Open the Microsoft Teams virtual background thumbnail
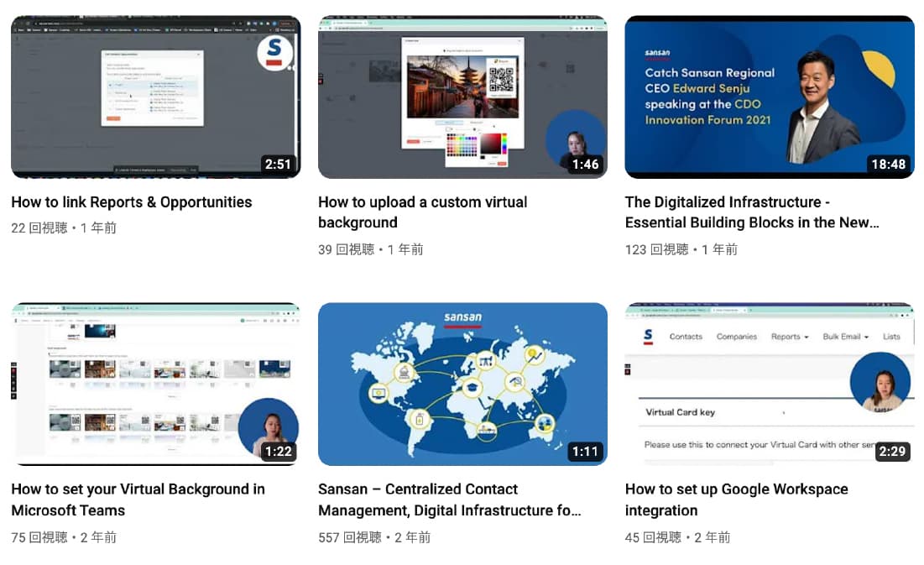This screenshot has width=924, height=565. (x=155, y=384)
